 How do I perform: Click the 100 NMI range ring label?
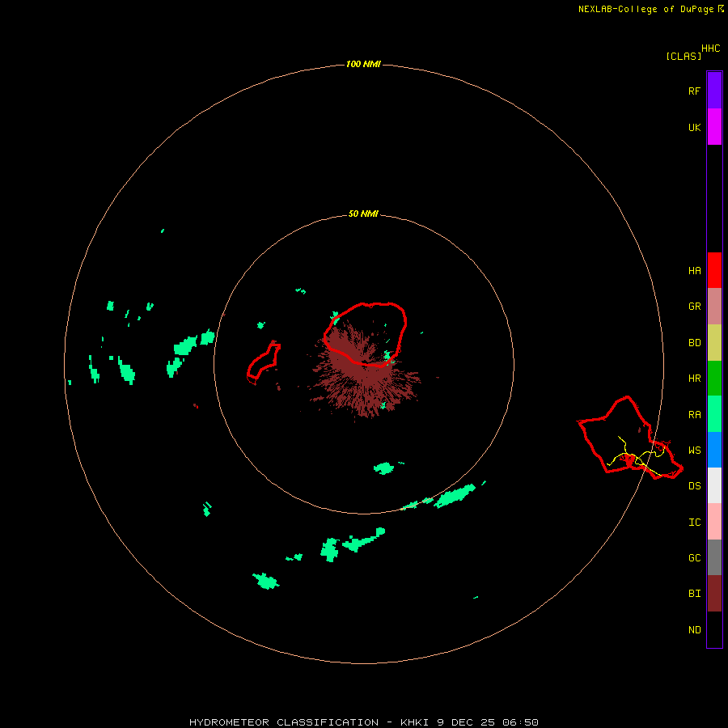coord(363,64)
